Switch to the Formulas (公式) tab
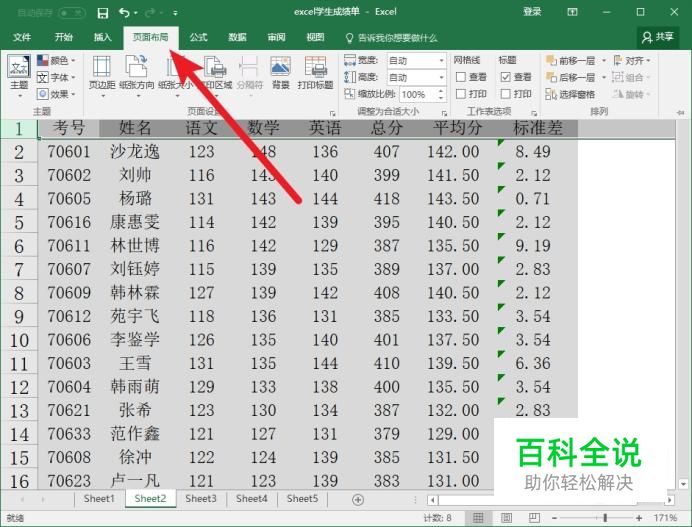This screenshot has width=692, height=527. (198, 38)
